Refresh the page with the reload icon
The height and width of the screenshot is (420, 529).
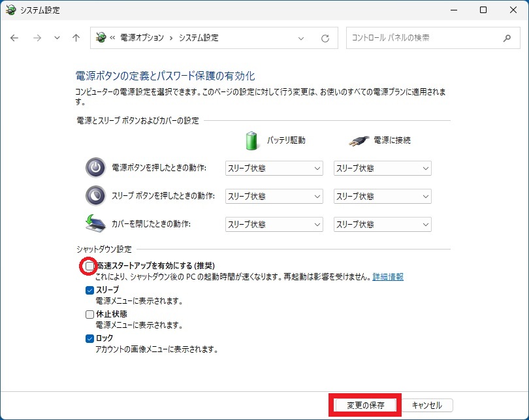click(325, 38)
